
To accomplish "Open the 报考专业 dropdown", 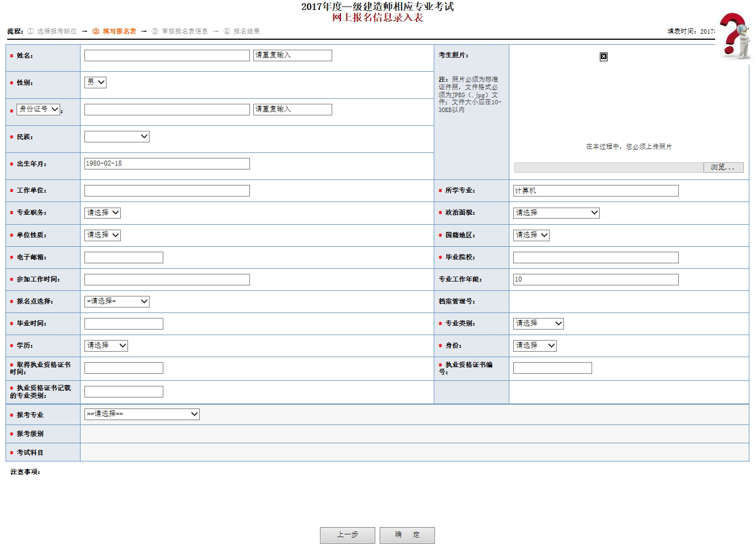I will tap(141, 414).
